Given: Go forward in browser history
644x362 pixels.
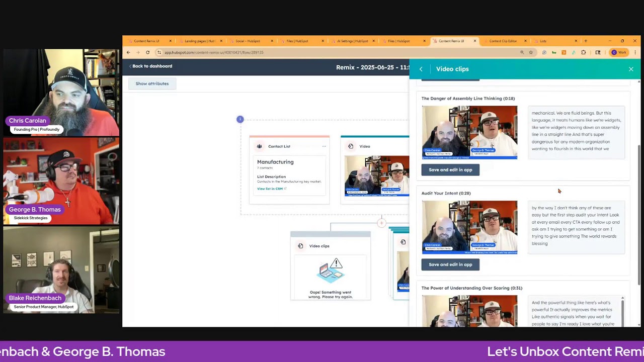Looking at the screenshot, I should [x=138, y=52].
